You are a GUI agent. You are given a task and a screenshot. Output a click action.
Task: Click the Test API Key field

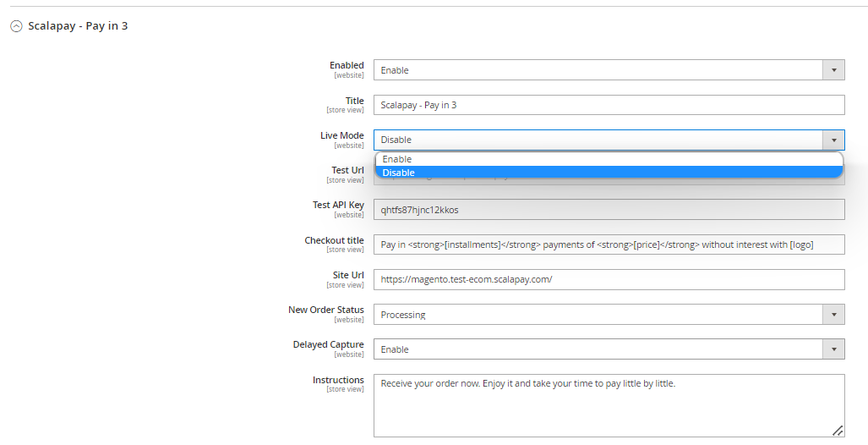(x=609, y=210)
